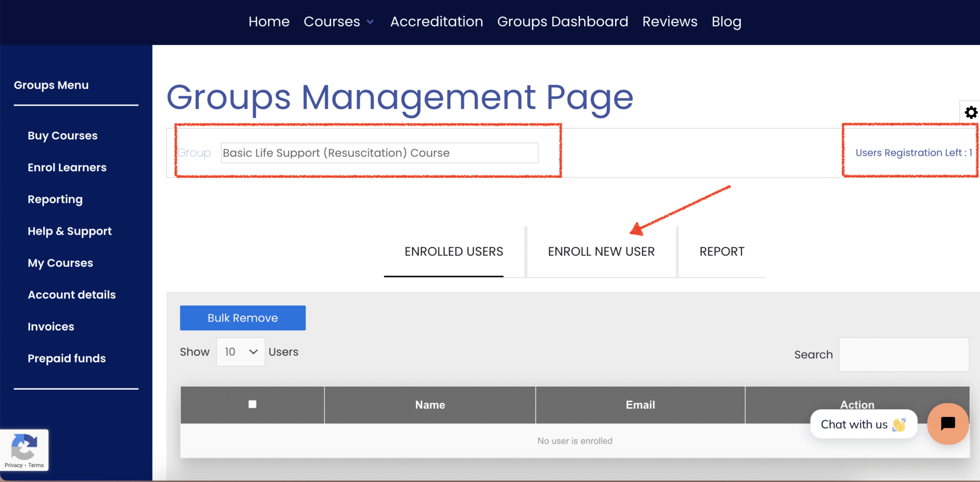Click the reCAPTCHA badge
Screen dimensions: 980x482
tap(24, 449)
